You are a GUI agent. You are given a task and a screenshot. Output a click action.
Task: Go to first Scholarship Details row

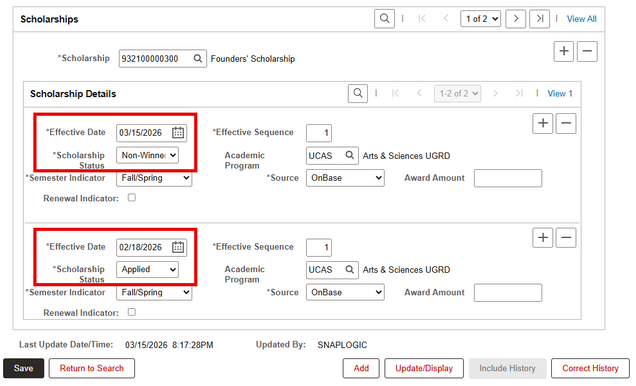click(x=395, y=93)
